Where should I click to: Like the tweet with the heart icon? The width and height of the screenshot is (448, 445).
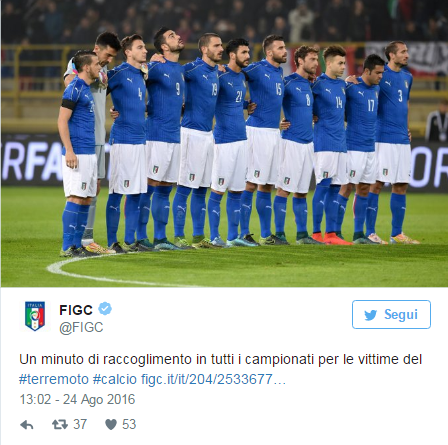[x=111, y=425]
